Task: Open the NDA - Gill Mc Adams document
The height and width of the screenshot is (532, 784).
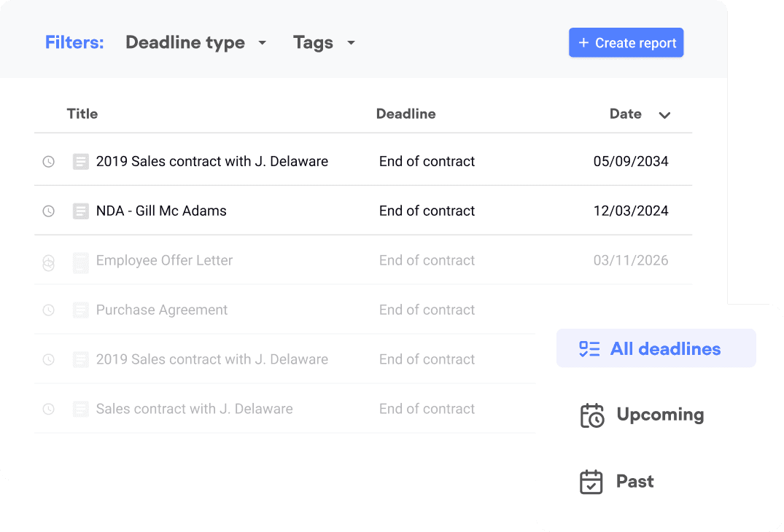Action: click(x=161, y=211)
